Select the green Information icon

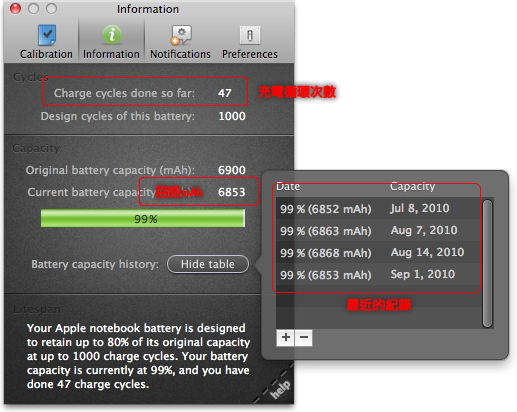(112, 35)
